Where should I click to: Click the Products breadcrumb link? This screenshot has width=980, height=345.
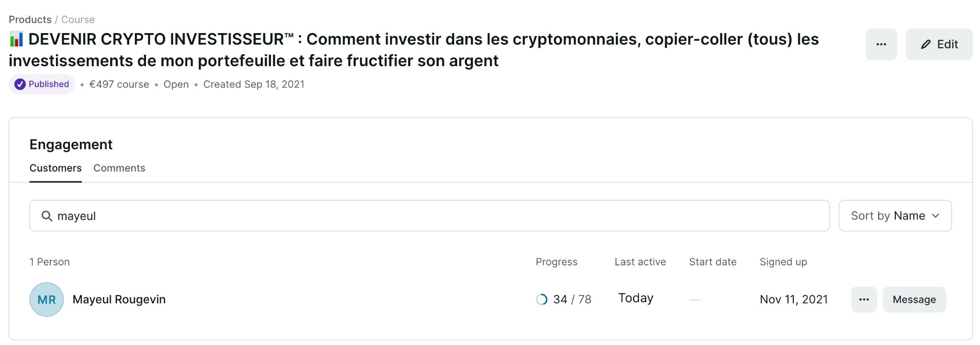pos(30,20)
